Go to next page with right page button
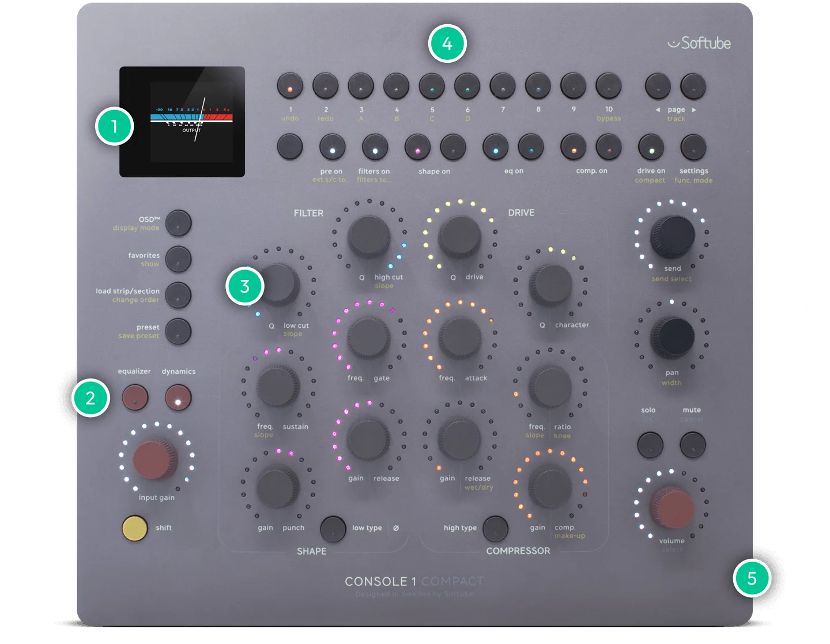The image size is (830, 644). 693,86
